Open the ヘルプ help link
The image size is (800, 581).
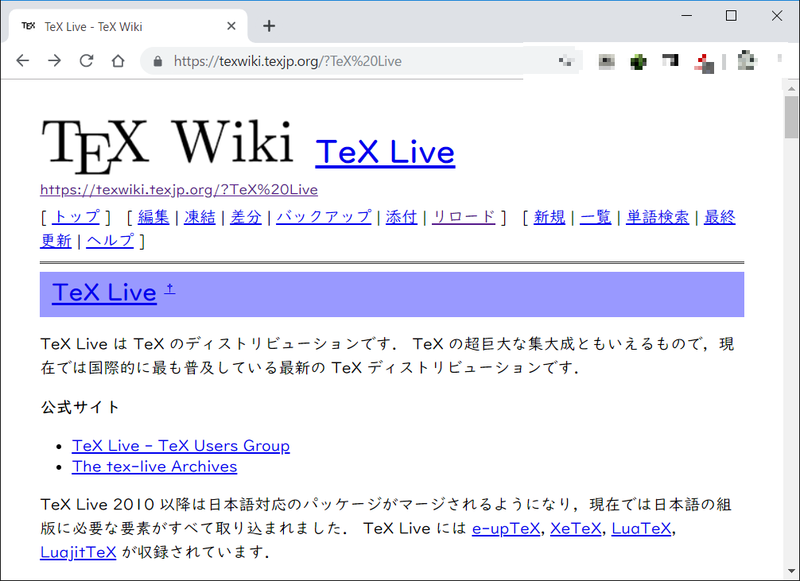[110, 241]
